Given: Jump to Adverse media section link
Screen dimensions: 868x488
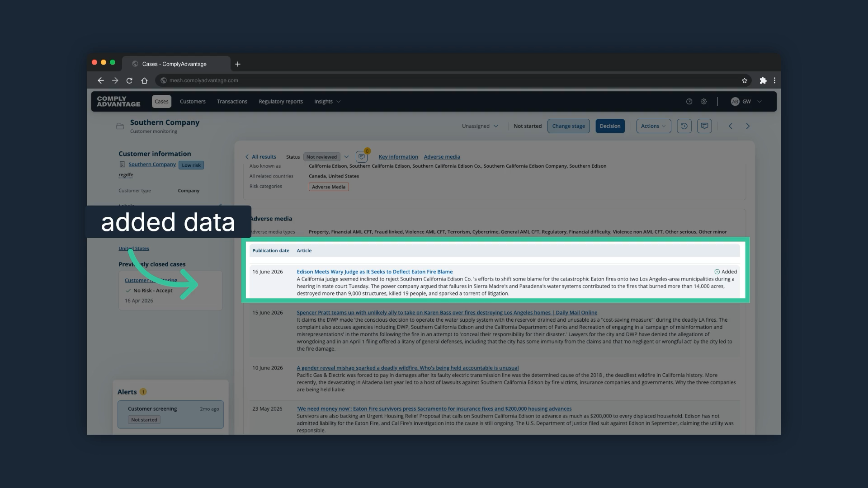Looking at the screenshot, I should [442, 157].
